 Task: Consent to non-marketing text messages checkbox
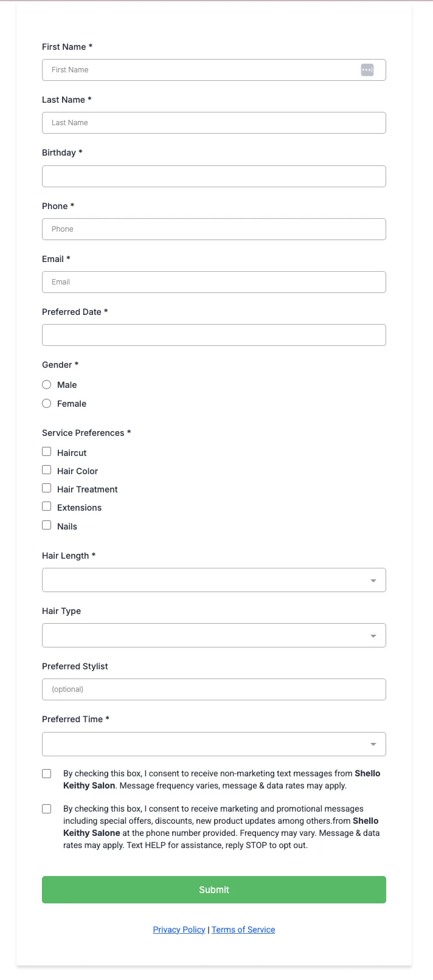[x=47, y=774]
